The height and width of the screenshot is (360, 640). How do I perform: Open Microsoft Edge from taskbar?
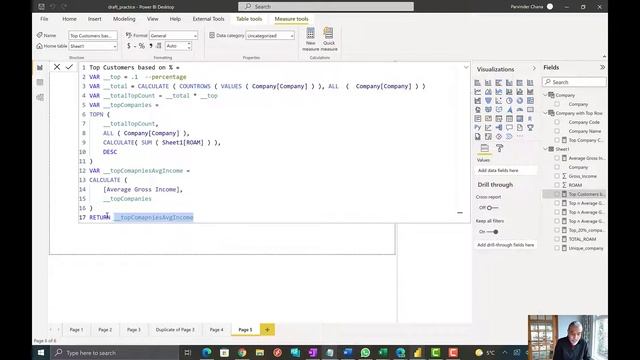click(x=207, y=352)
